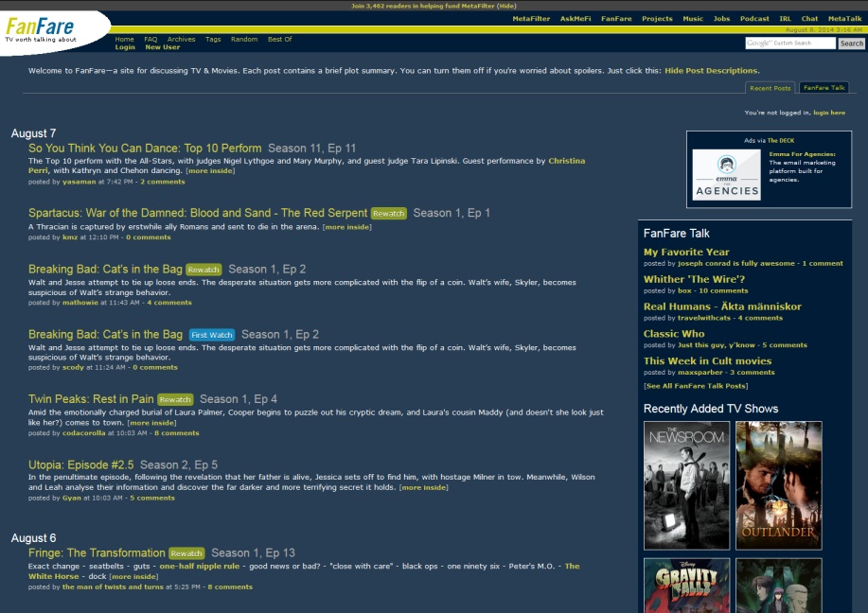The width and height of the screenshot is (868, 613).
Task: Open the Best Of link
Action: coord(279,40)
